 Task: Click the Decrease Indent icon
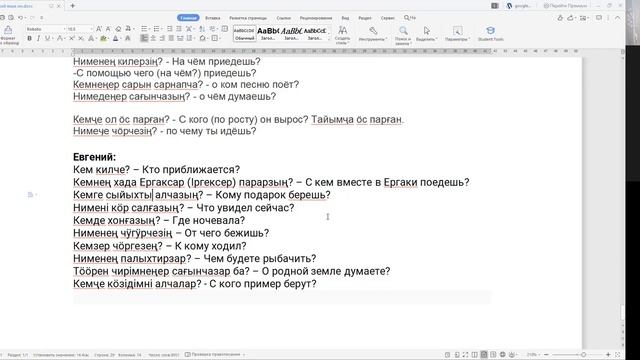click(170, 29)
